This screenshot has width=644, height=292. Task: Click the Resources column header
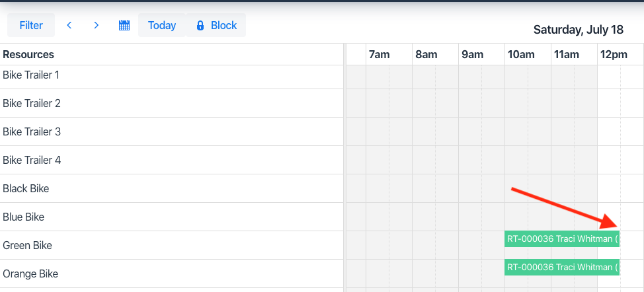tap(28, 55)
